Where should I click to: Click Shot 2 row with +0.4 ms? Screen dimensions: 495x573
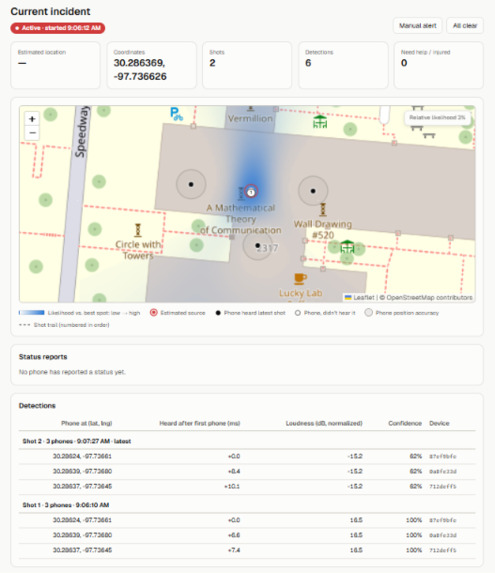click(x=247, y=471)
